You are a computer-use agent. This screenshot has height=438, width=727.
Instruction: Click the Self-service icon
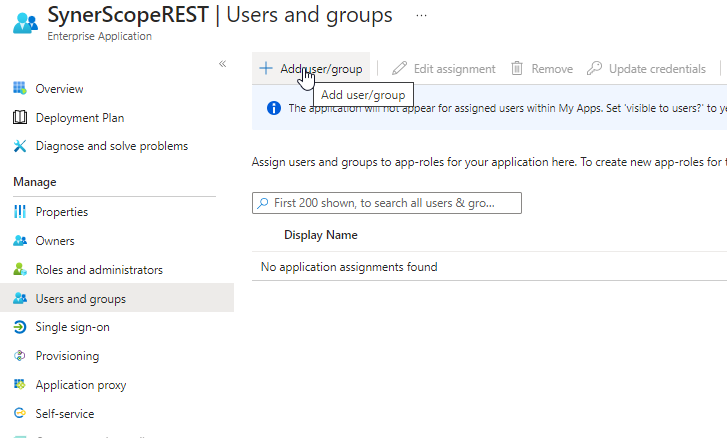tap(20, 413)
